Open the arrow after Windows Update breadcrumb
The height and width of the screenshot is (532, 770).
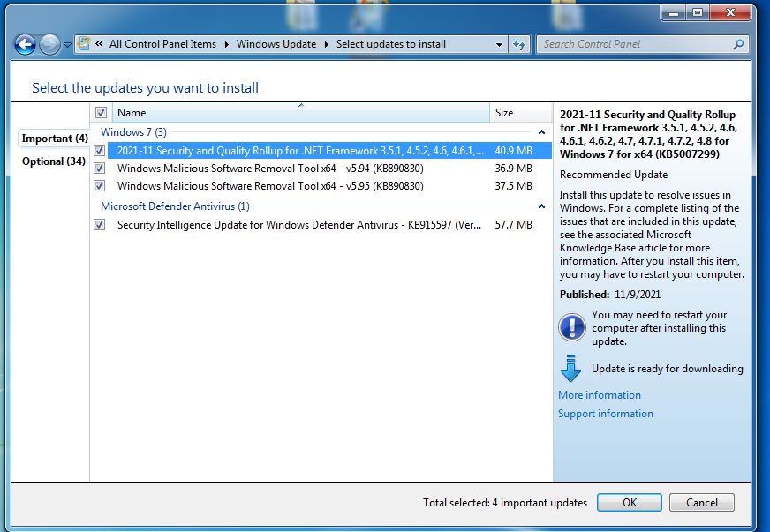(x=326, y=44)
